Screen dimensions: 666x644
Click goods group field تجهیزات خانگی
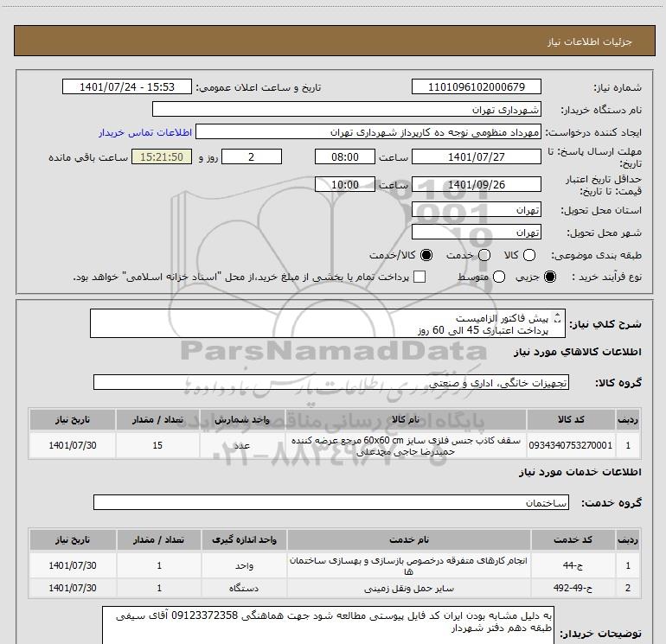tap(331, 382)
